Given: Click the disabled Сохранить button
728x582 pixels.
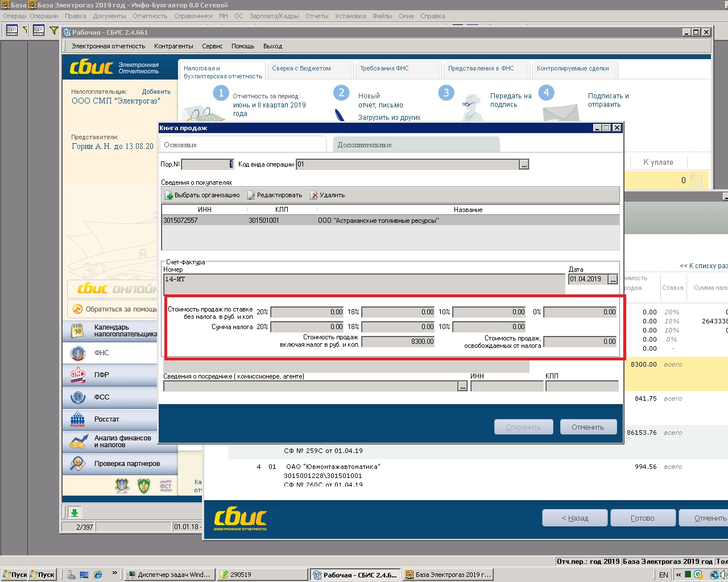Looking at the screenshot, I should click(x=523, y=427).
